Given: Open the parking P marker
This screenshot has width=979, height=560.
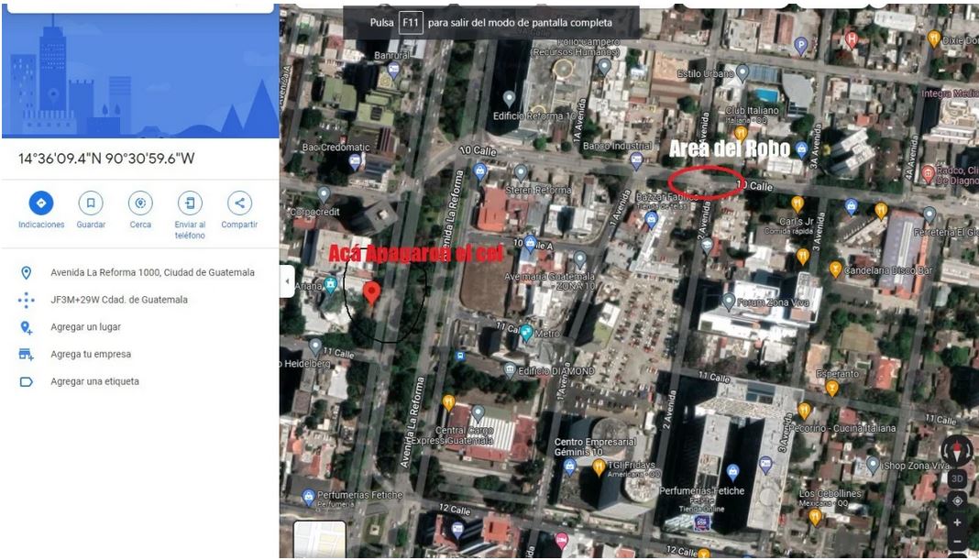Looking at the screenshot, I should coord(800,45).
